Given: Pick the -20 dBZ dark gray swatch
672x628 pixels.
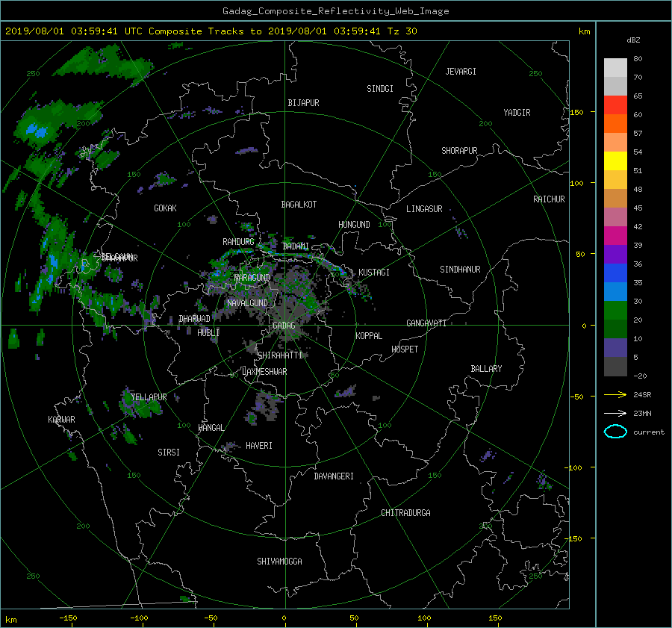Looking at the screenshot, I should point(615,367).
